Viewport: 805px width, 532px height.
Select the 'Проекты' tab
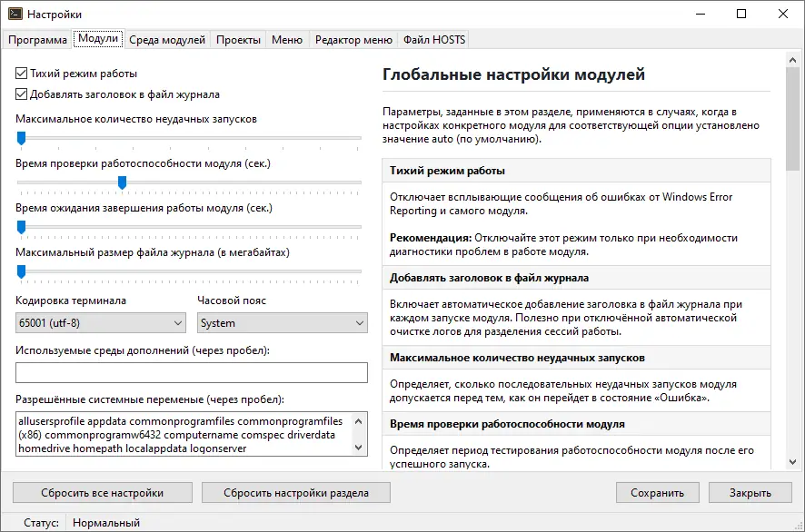(239, 39)
